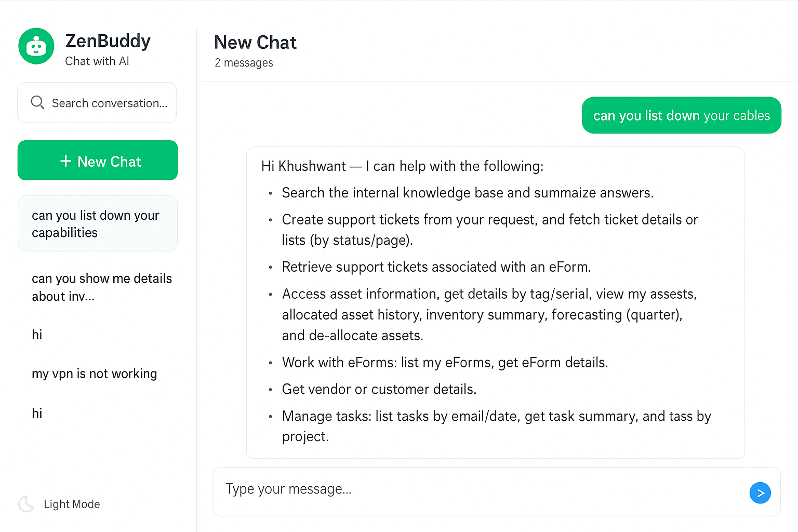
Task: Click the green "can you list down your cables" bubble
Action: coord(681,115)
